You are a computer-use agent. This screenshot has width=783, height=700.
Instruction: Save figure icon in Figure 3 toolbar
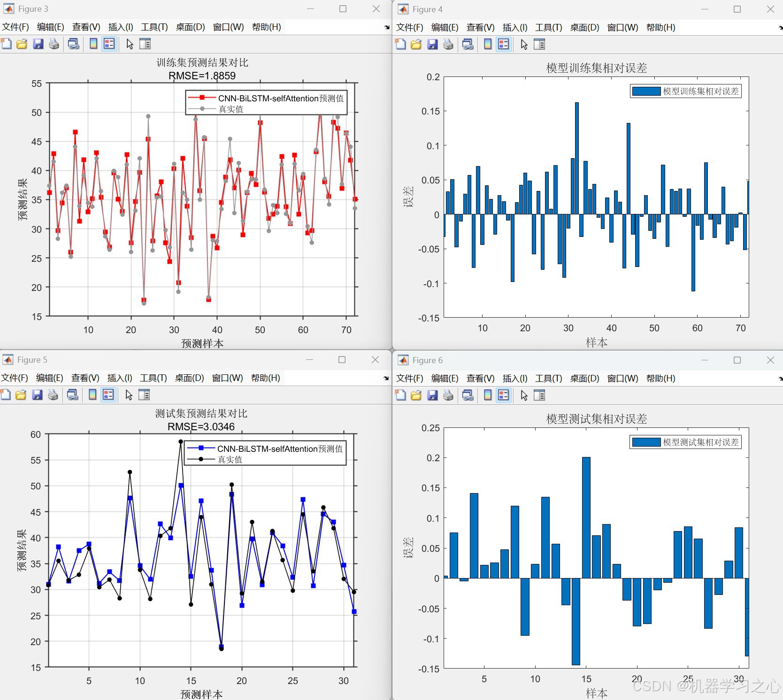(38, 44)
